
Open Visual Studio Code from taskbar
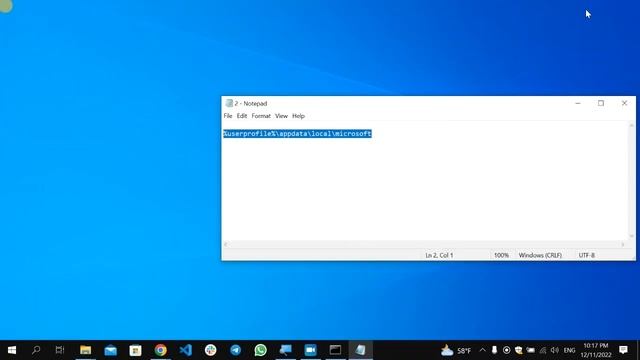[x=185, y=350]
